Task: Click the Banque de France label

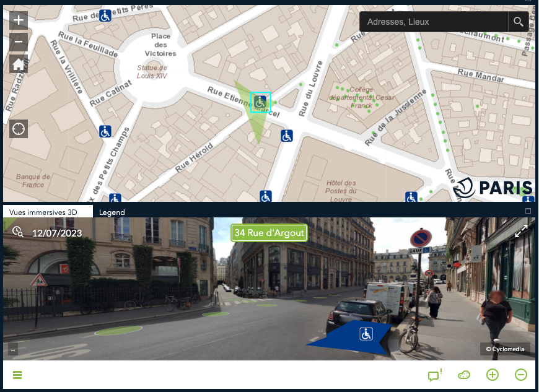Action: [33, 181]
